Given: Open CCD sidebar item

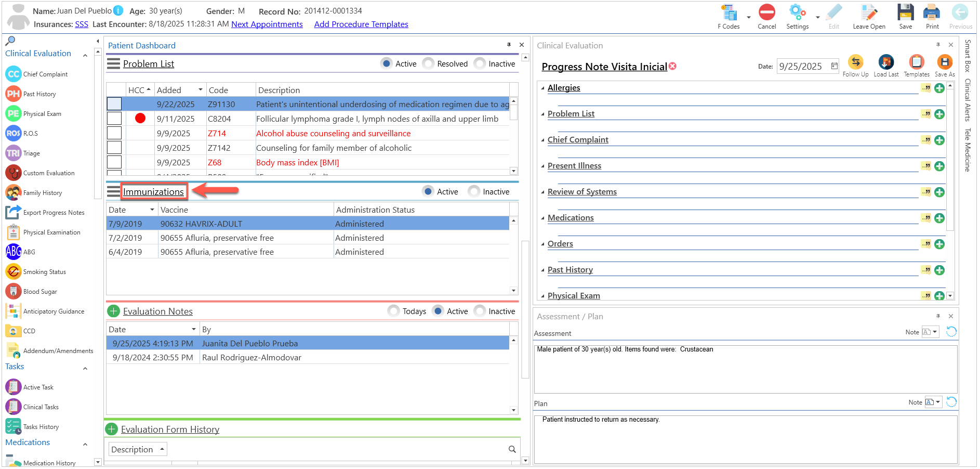Looking at the screenshot, I should (x=21, y=331).
